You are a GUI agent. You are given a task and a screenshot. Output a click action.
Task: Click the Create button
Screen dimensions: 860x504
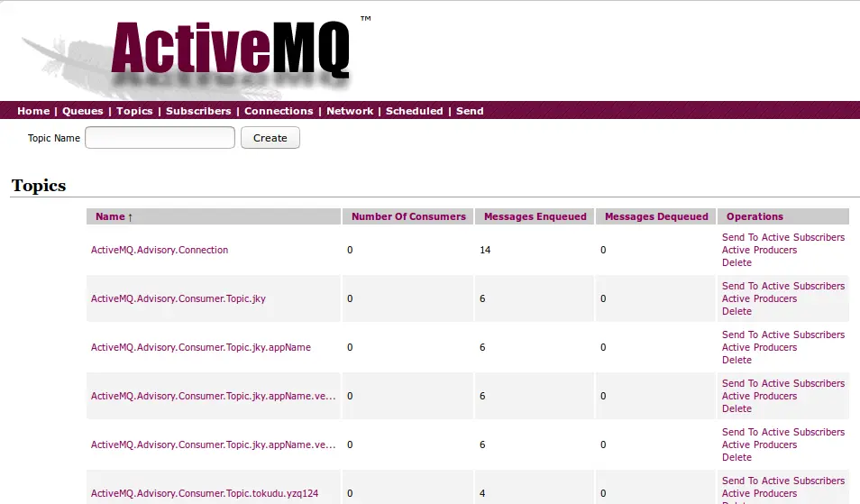[270, 138]
